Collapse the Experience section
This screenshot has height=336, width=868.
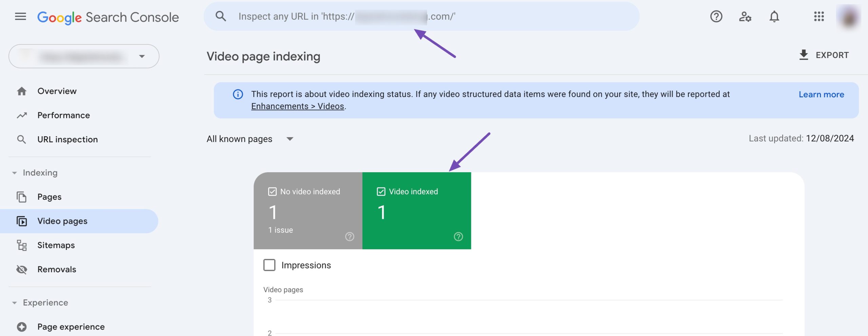[x=14, y=303]
